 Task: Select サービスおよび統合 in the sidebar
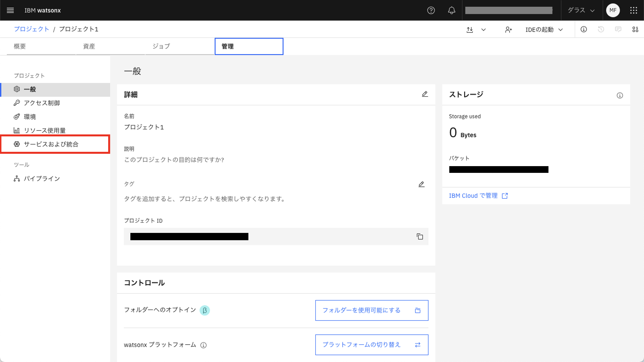(51, 144)
